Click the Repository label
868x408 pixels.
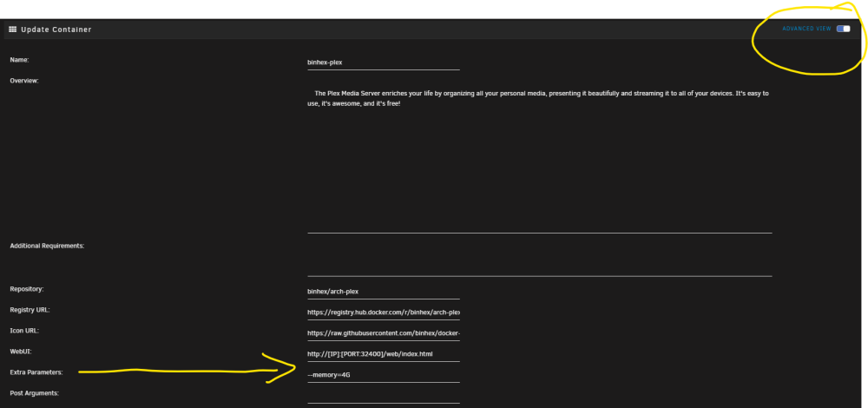tap(27, 289)
